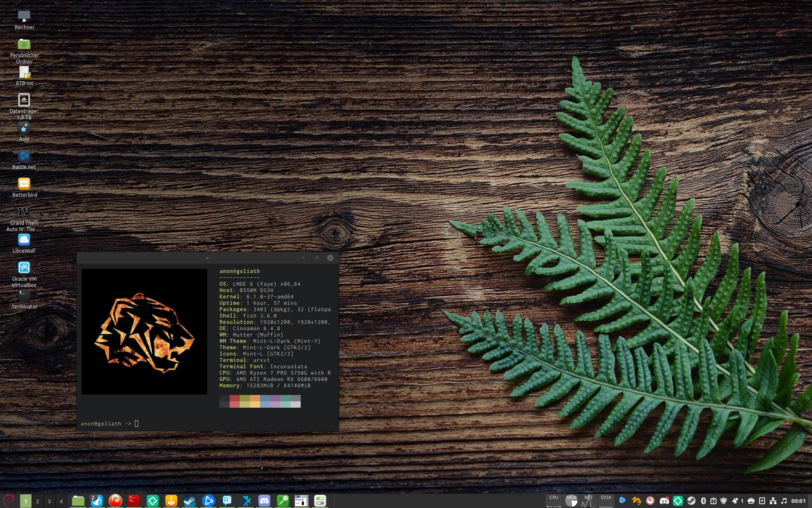Open the wired network tray applet

tap(773, 501)
